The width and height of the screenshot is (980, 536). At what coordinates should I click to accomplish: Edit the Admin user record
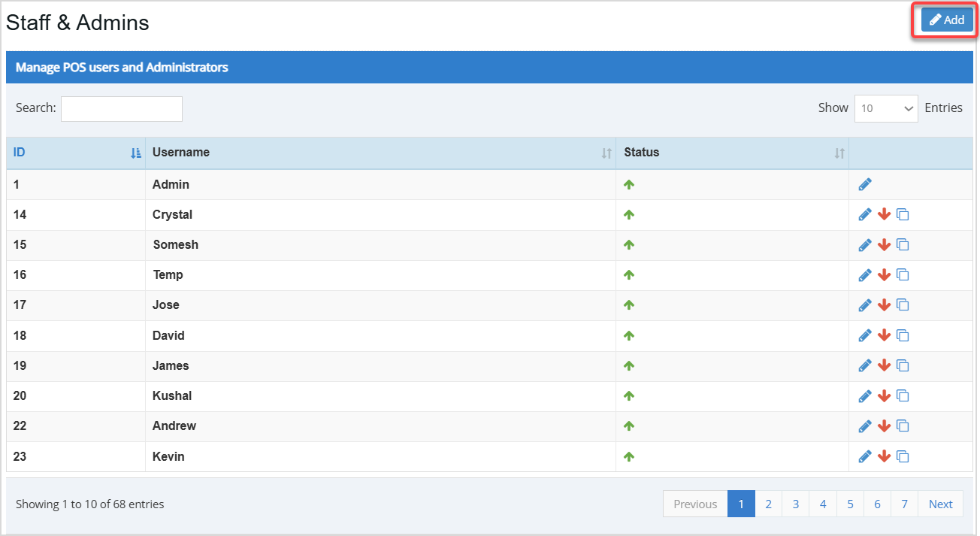click(x=864, y=184)
